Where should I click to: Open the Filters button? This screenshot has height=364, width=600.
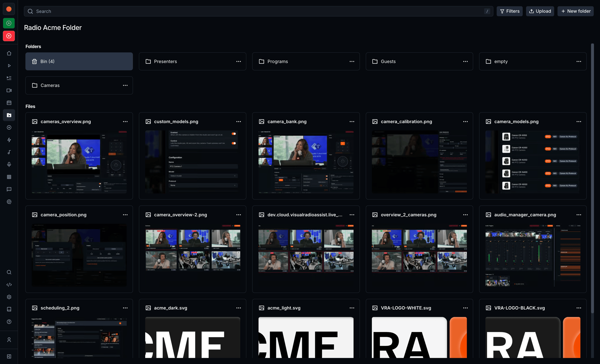pyautogui.click(x=510, y=11)
